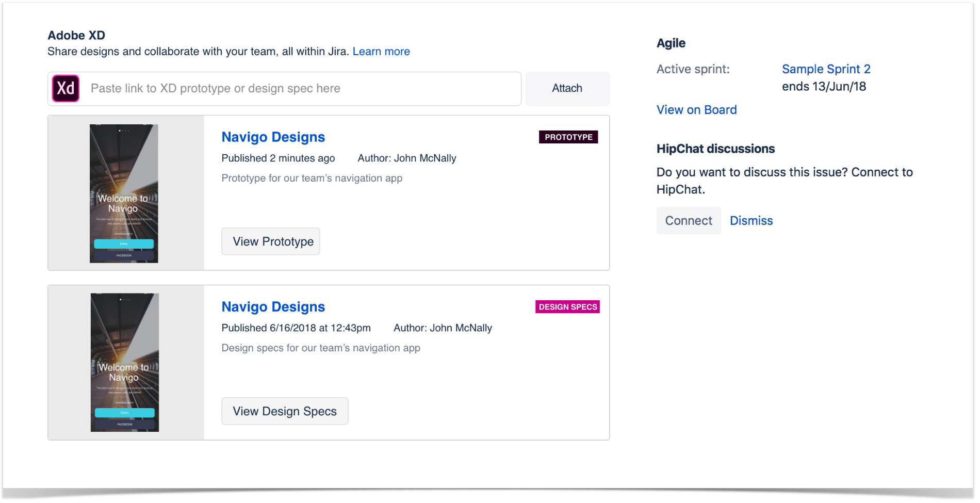Image resolution: width=980 pixels, height=503 pixels.
Task: Open the Sample Sprint 2 link
Action: tap(826, 69)
